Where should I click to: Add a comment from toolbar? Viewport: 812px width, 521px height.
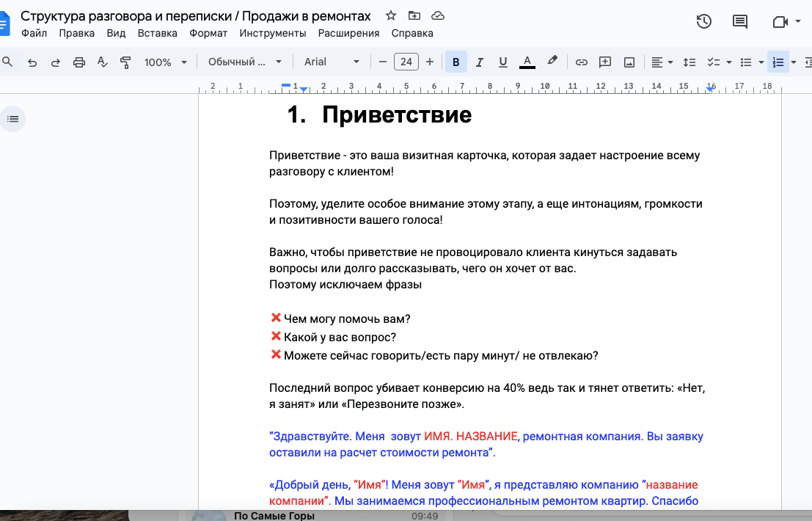click(605, 62)
